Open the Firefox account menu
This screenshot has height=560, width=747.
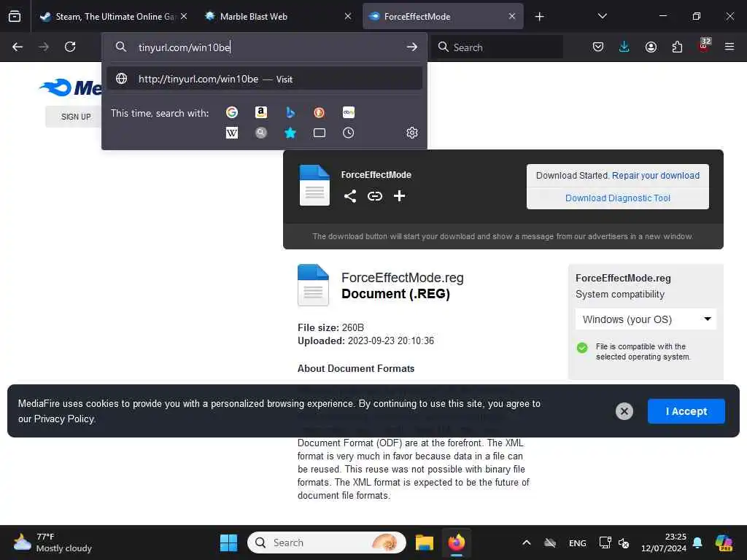click(x=651, y=47)
